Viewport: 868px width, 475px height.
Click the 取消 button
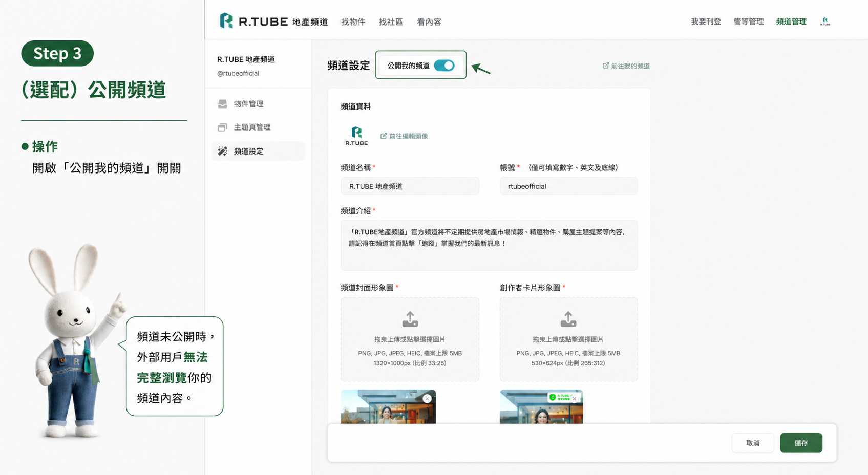point(753,443)
